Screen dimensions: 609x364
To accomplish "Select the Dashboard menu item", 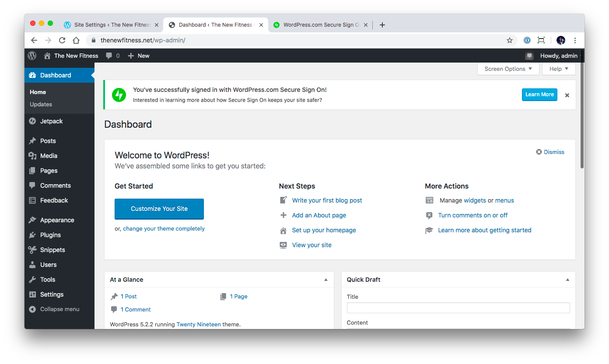I will 59,75.
